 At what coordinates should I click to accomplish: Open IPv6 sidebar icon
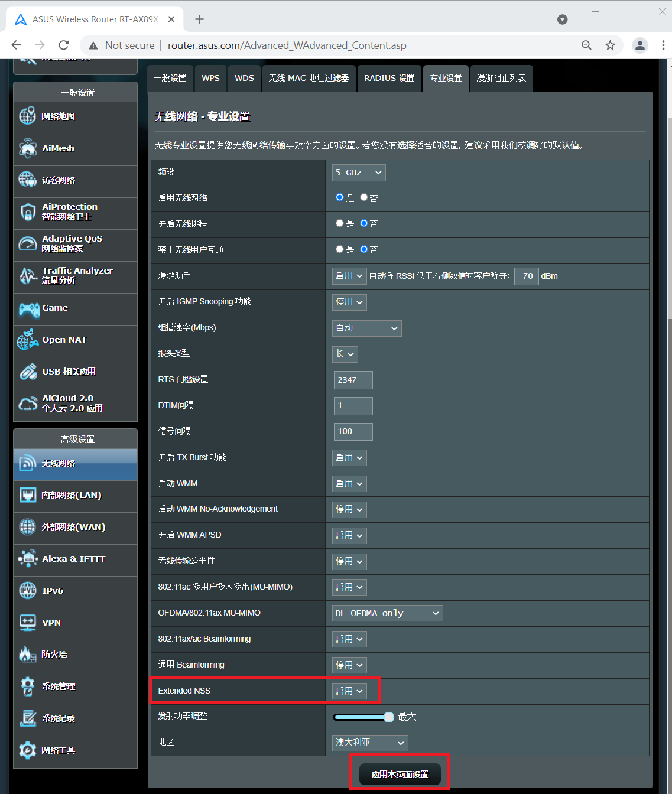point(27,591)
